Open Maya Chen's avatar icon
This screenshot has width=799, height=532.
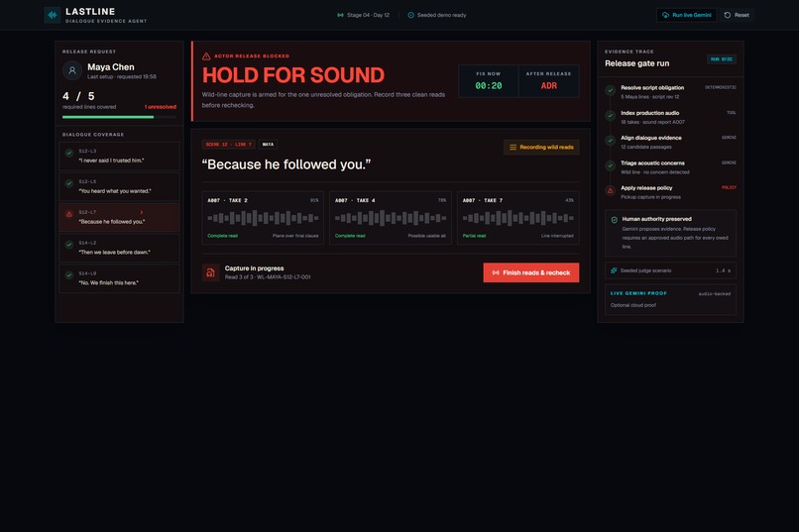(72, 70)
